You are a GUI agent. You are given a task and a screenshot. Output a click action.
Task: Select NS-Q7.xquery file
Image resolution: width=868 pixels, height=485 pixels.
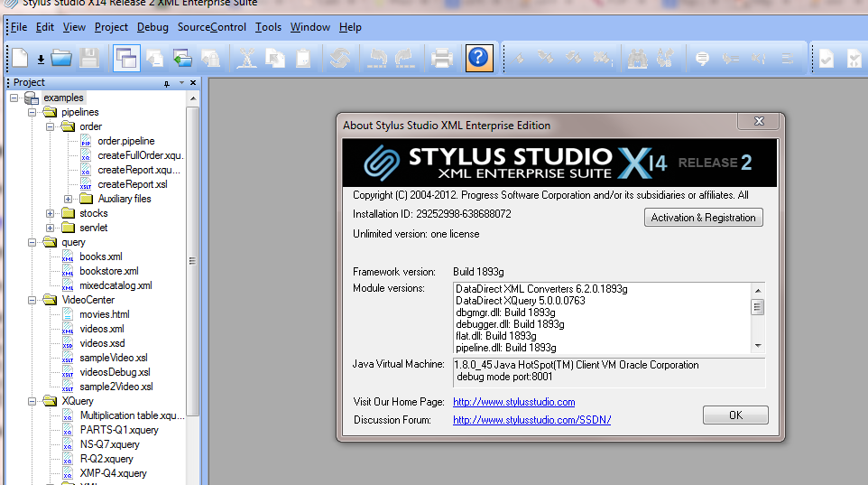click(x=109, y=444)
